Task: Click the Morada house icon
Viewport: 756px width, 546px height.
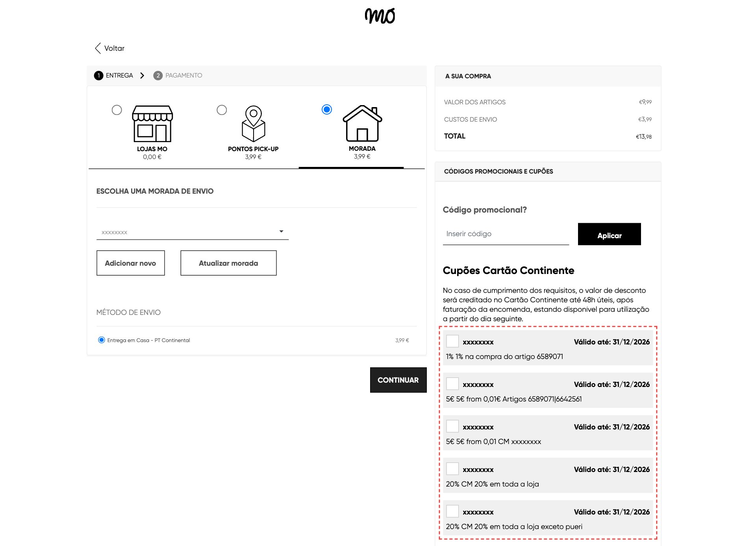Action: 362,123
